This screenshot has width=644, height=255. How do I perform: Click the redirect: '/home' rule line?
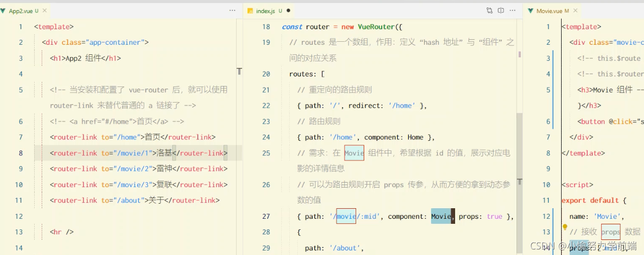[362, 106]
